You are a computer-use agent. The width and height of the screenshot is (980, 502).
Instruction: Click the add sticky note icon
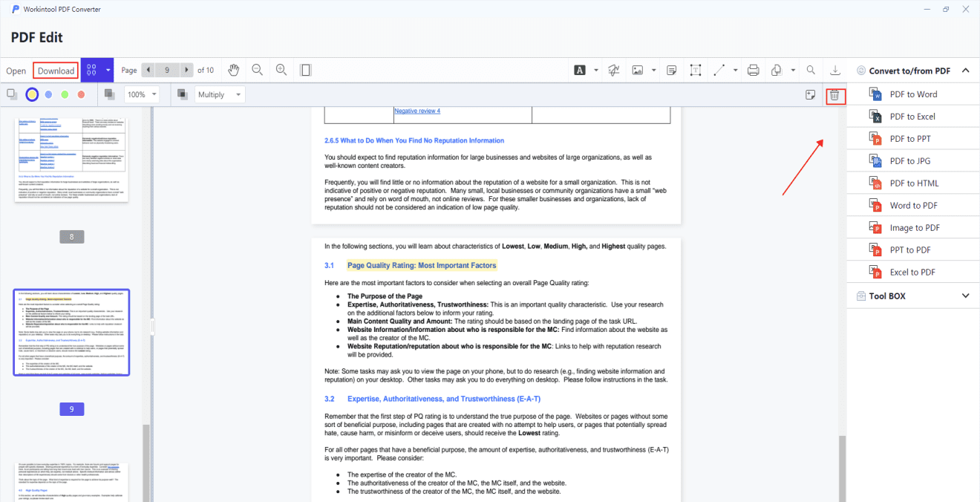tap(811, 94)
